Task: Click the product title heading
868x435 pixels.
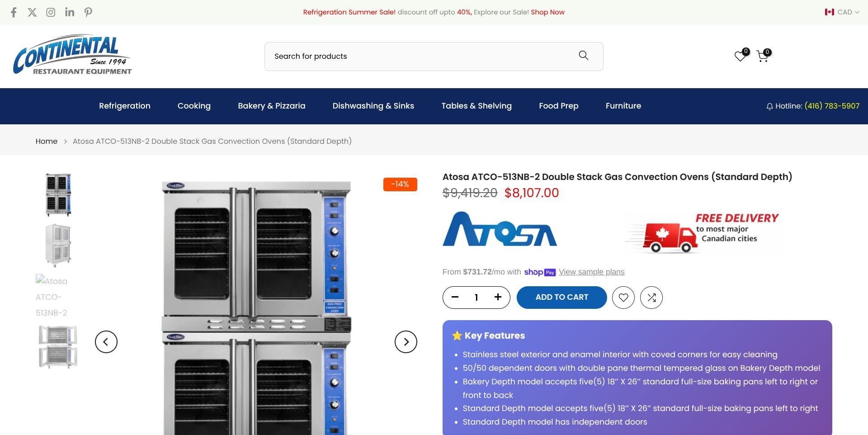Action: point(617,177)
